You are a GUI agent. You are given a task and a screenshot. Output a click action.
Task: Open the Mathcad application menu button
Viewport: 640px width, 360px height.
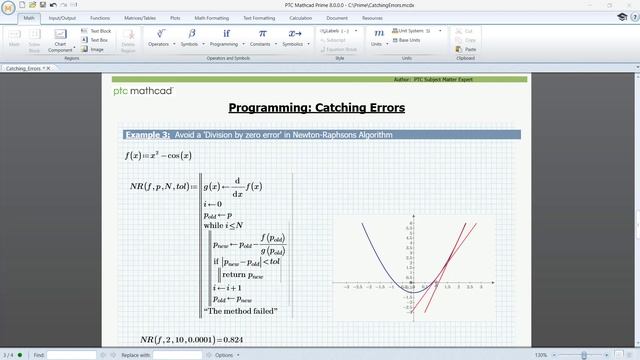8,7
